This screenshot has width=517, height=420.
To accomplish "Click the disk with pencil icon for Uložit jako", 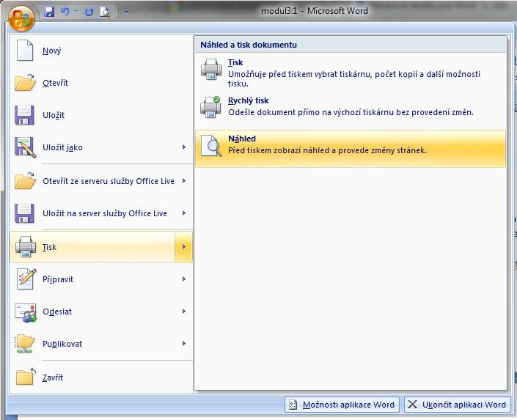I will (x=25, y=147).
